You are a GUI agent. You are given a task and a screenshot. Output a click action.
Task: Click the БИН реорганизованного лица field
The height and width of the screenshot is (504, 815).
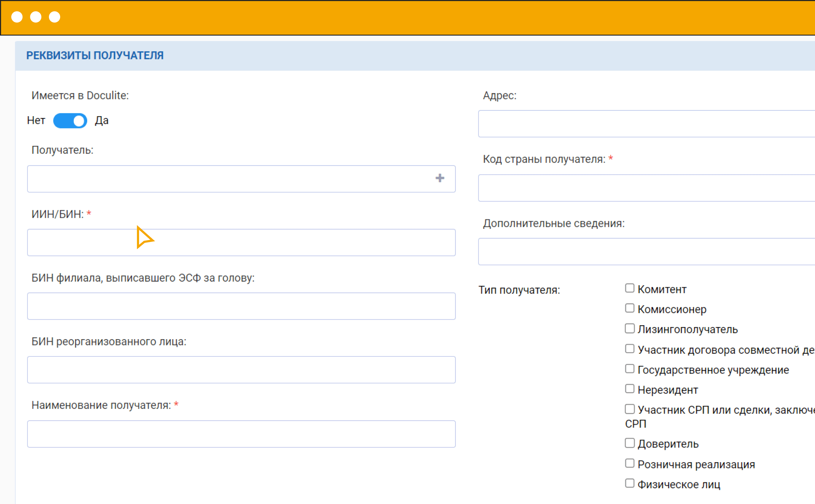point(241,370)
